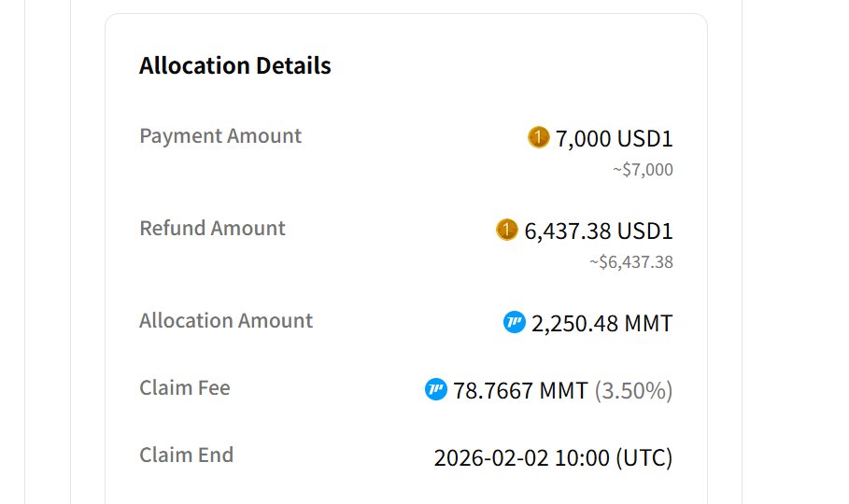Click the ~$6,437.38 dollar estimate

tap(630, 262)
